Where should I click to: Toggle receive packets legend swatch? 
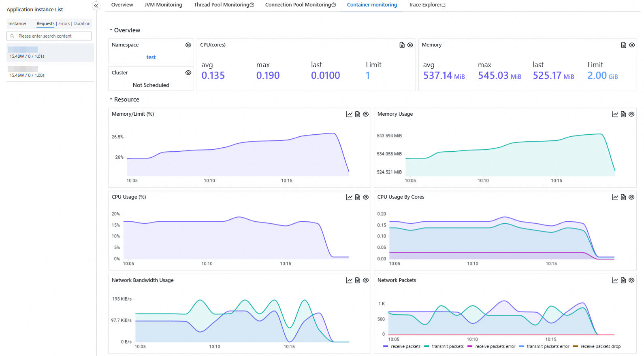point(386,347)
